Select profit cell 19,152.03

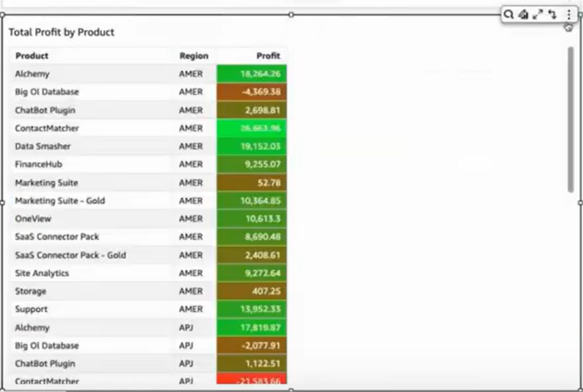pyautogui.click(x=252, y=146)
